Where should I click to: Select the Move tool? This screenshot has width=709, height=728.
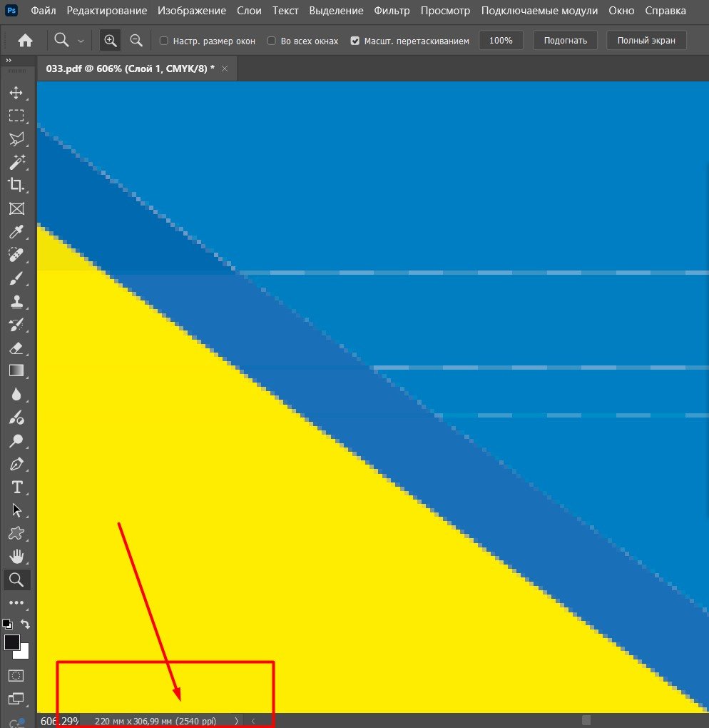point(16,92)
